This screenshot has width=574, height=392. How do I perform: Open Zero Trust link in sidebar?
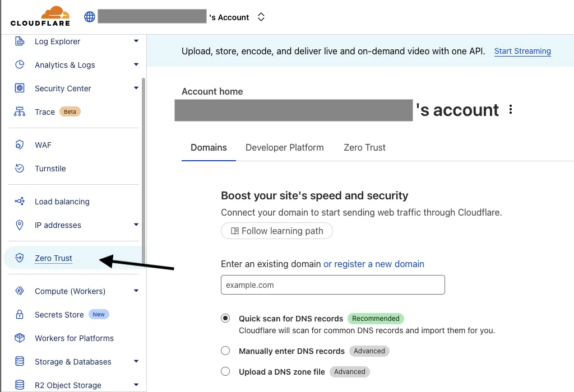(x=53, y=258)
